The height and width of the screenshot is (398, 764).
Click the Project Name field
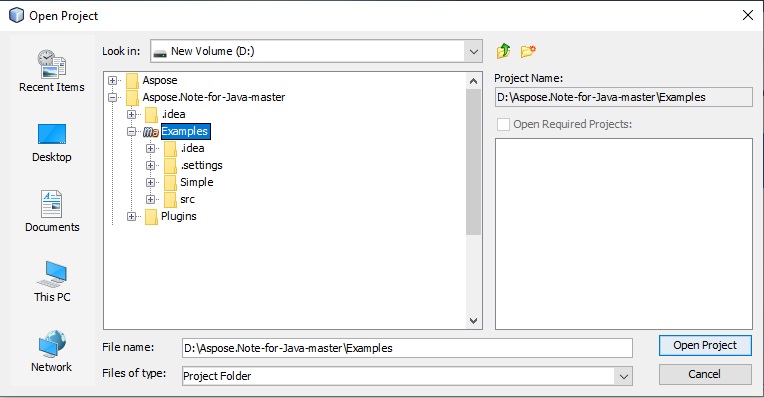(624, 97)
